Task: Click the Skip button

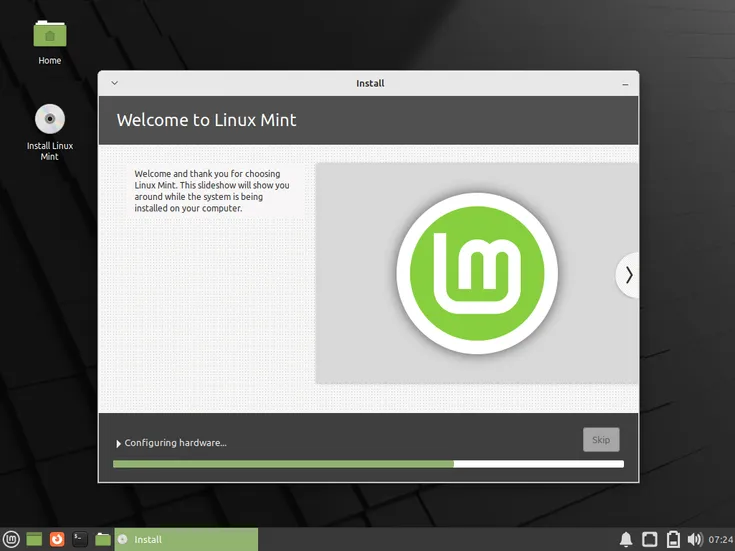Action: 601,439
